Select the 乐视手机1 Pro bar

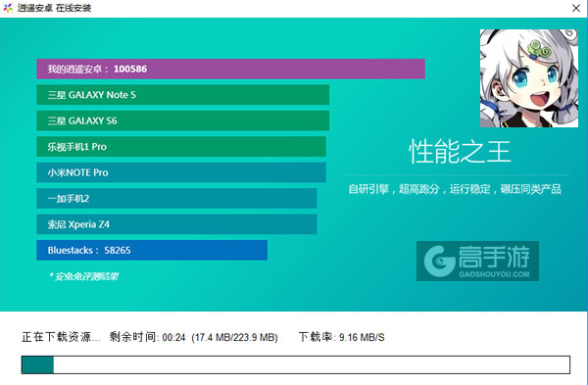point(181,147)
